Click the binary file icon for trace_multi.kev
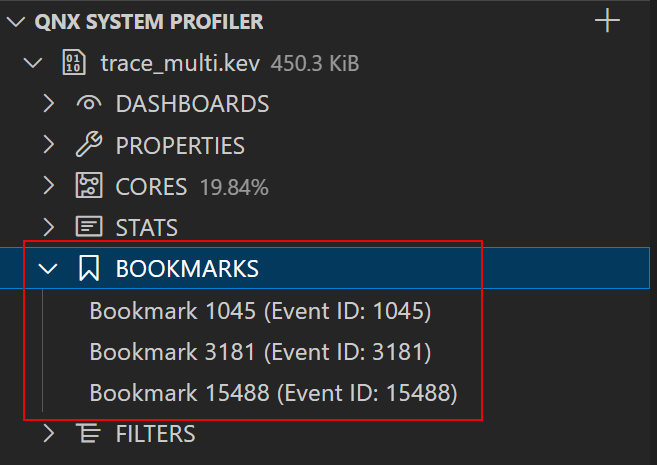 point(74,63)
